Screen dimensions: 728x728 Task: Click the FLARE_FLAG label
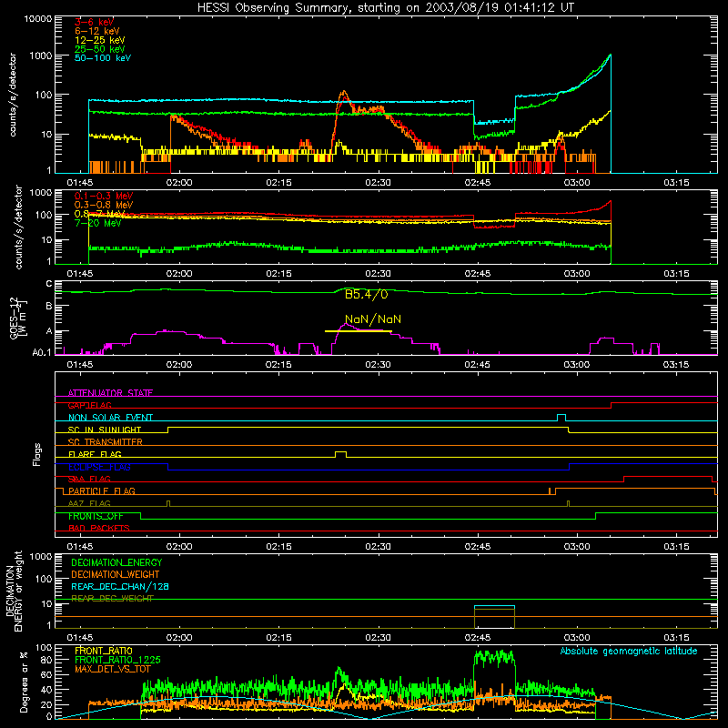tap(95, 454)
